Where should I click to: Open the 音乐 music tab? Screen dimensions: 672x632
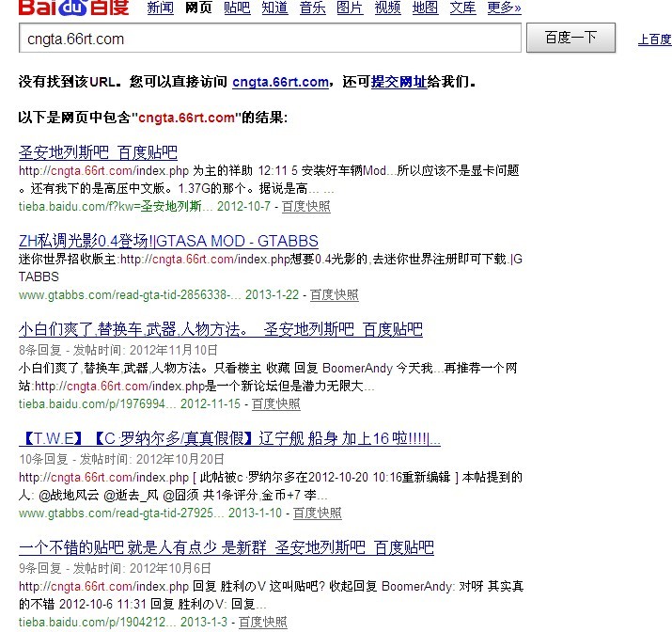coord(312,8)
